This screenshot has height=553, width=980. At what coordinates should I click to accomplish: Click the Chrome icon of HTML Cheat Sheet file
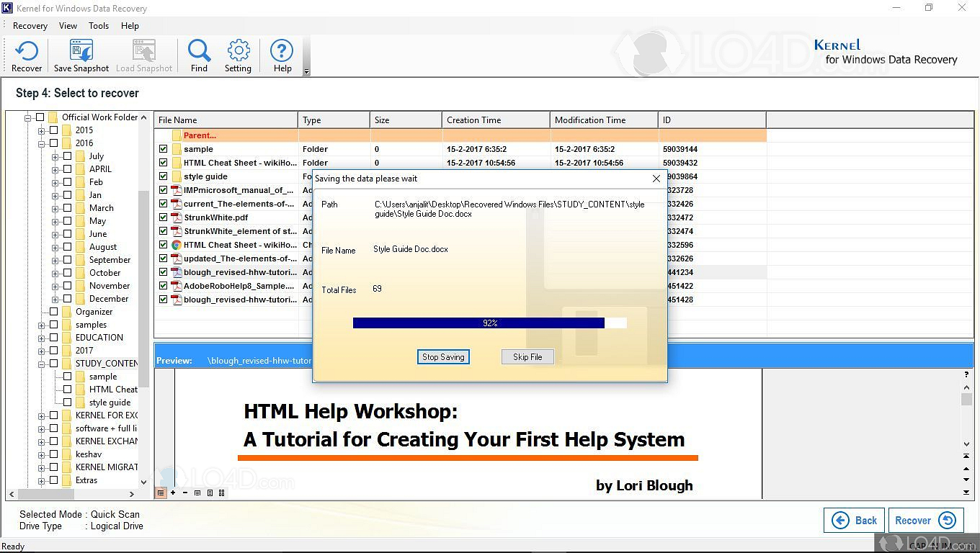pyautogui.click(x=176, y=245)
